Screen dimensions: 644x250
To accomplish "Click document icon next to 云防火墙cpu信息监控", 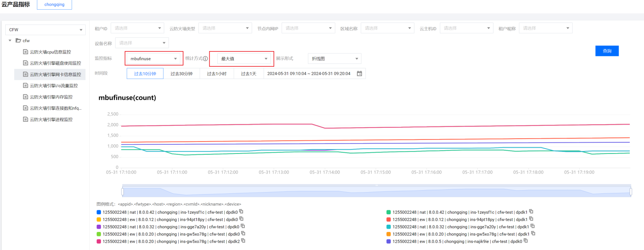I will 25,52.
